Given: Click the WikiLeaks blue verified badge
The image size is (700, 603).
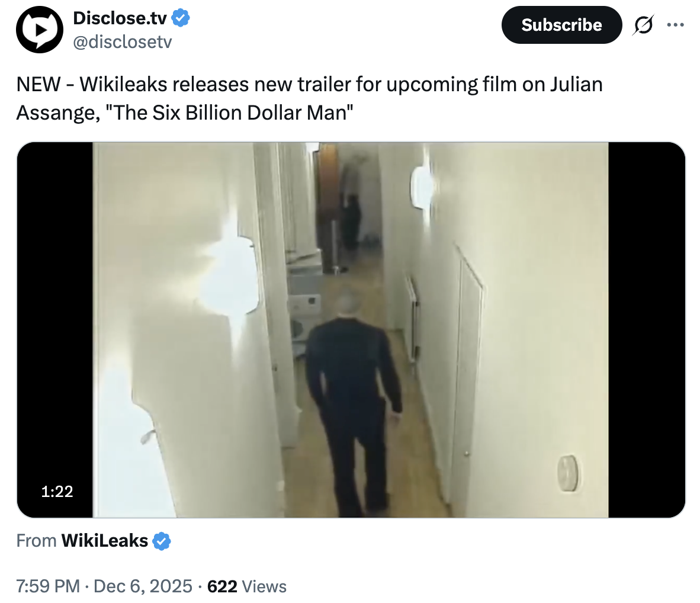Looking at the screenshot, I should point(162,541).
